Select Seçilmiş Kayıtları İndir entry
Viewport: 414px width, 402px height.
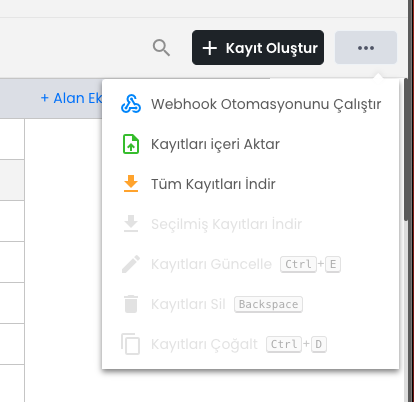point(251,224)
